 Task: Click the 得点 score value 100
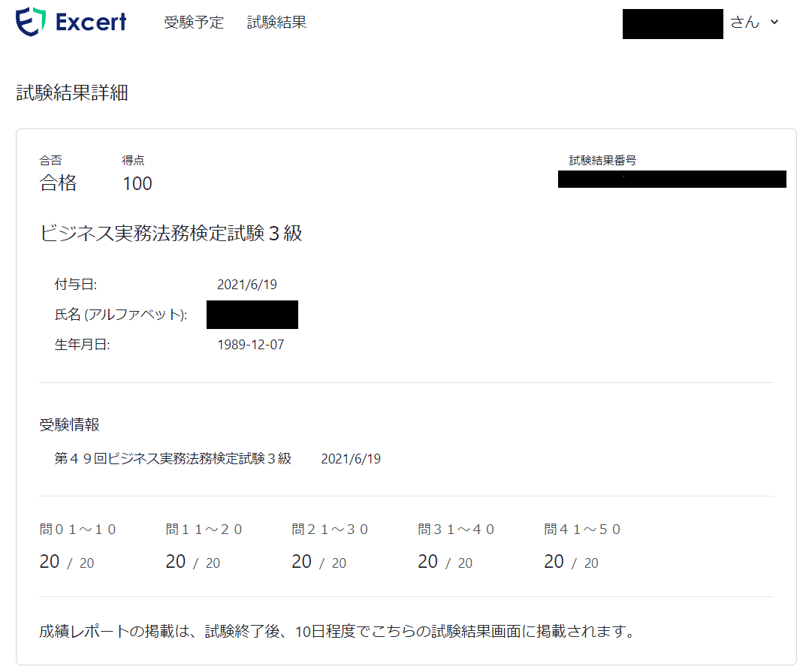coord(136,183)
